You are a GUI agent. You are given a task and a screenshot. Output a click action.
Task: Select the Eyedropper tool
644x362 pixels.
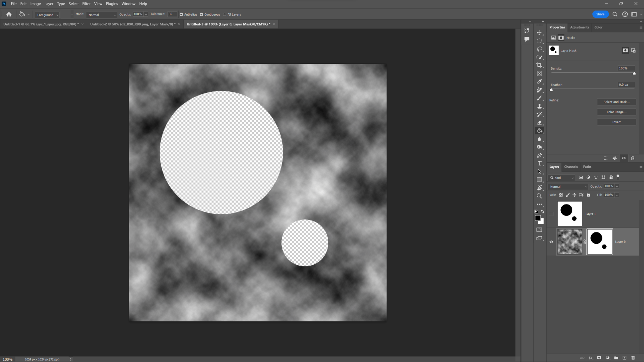pyautogui.click(x=540, y=81)
